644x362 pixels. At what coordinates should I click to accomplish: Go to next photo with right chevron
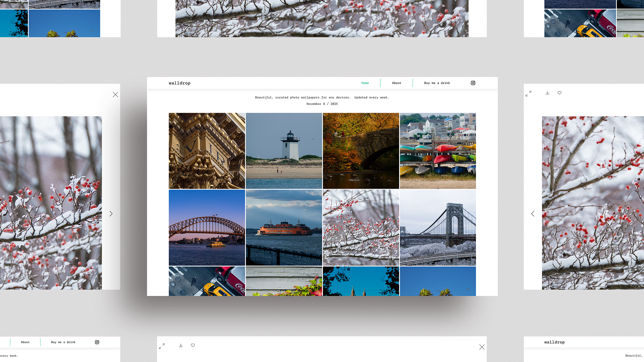111,214
